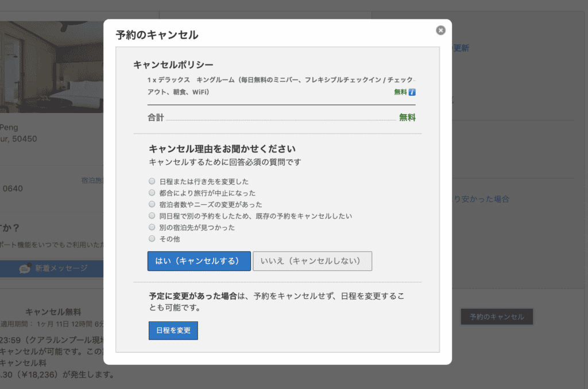Click the dark 予約のキャンセル button

pos(497,316)
